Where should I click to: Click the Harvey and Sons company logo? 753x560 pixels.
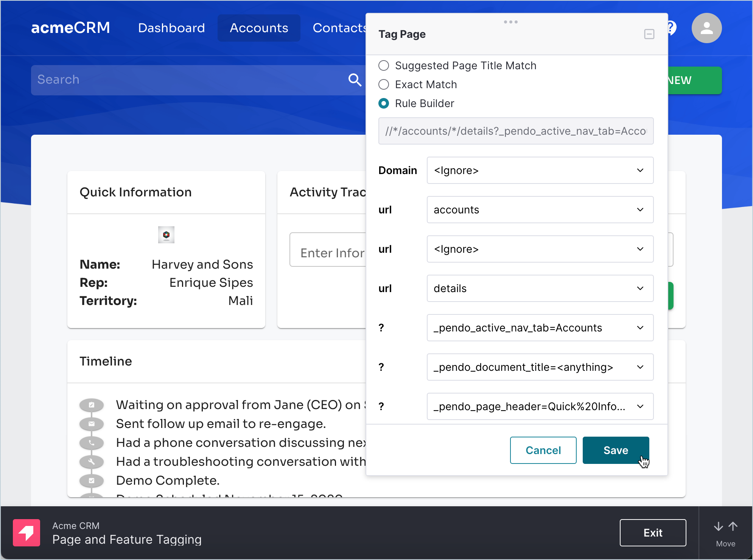(166, 235)
